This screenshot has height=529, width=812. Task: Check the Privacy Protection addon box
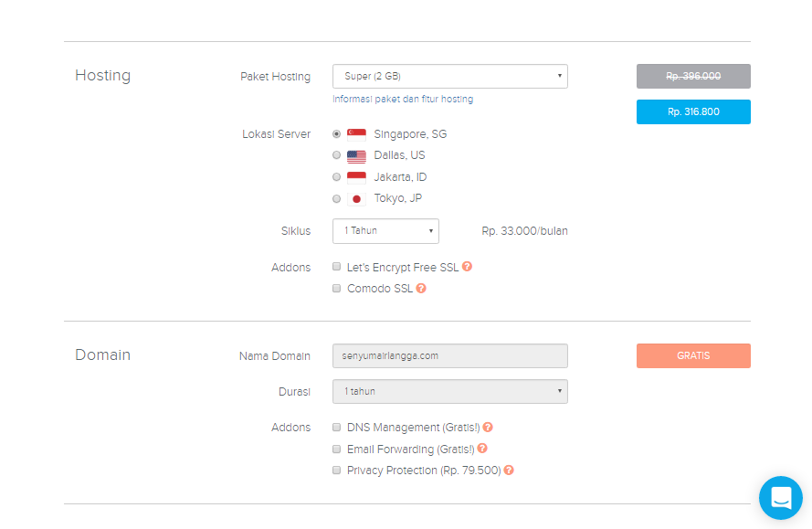pyautogui.click(x=337, y=471)
